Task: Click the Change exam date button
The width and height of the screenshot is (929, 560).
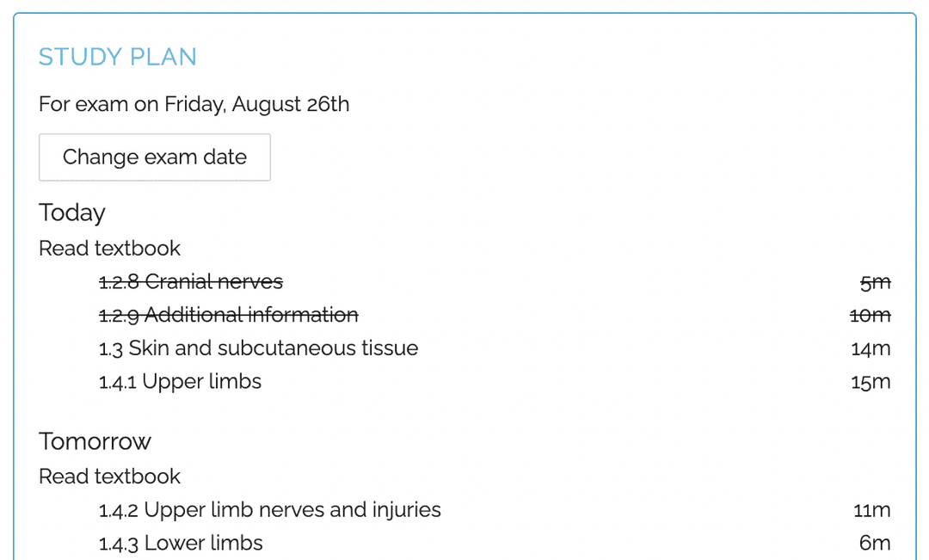Action: click(154, 157)
